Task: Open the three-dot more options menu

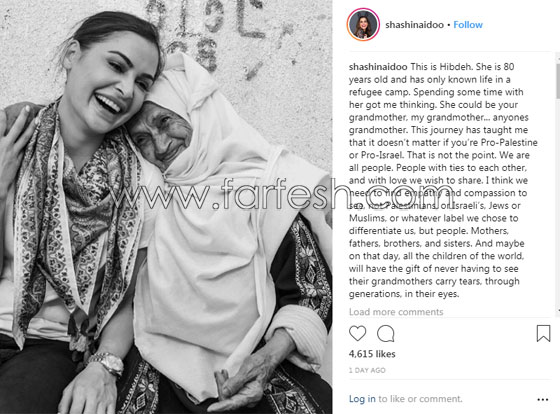Action: pyautogui.click(x=542, y=399)
